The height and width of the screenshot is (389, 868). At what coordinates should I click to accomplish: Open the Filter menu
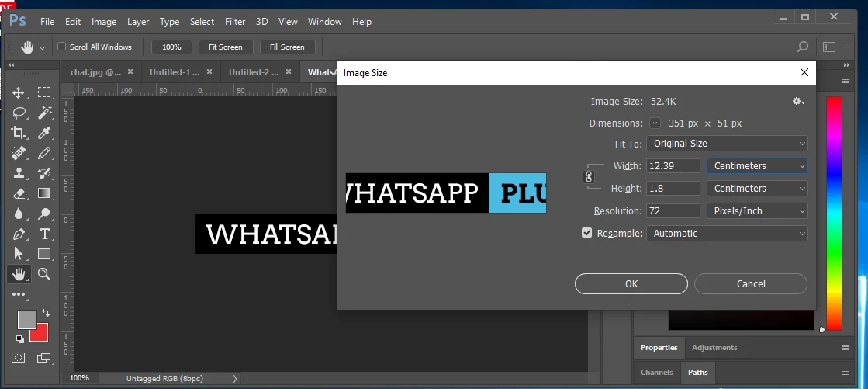(235, 22)
